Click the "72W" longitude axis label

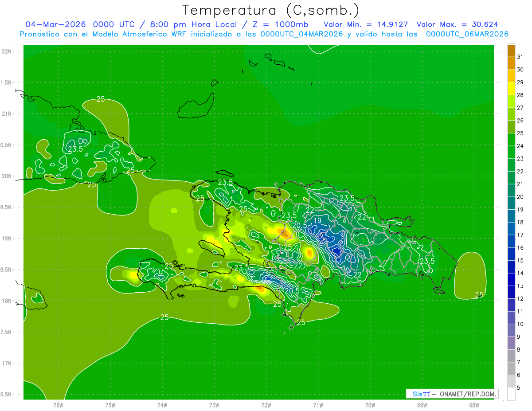(x=266, y=405)
